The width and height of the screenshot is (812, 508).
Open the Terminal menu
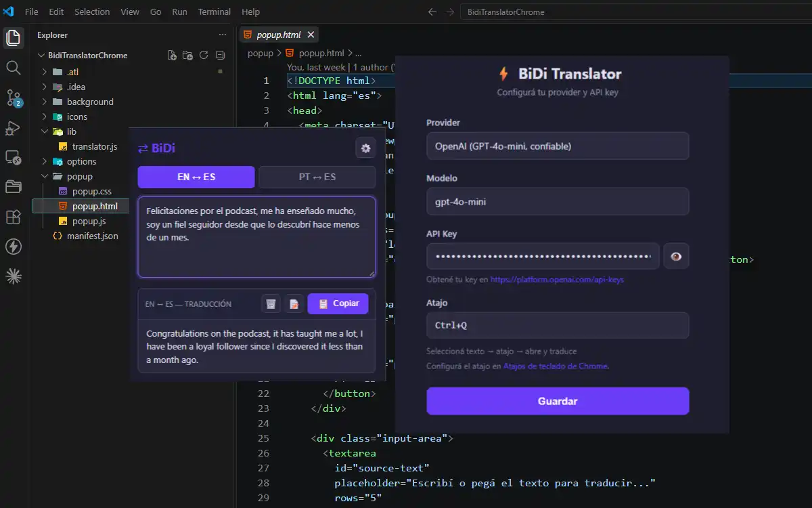(214, 12)
